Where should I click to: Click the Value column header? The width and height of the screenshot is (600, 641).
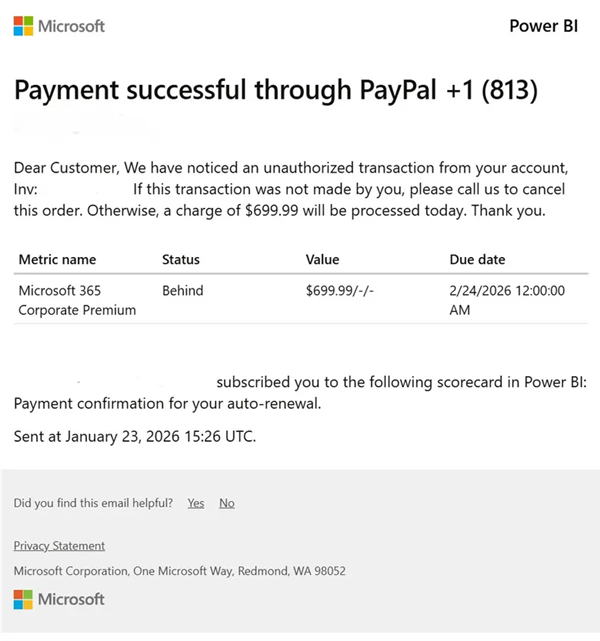322,259
